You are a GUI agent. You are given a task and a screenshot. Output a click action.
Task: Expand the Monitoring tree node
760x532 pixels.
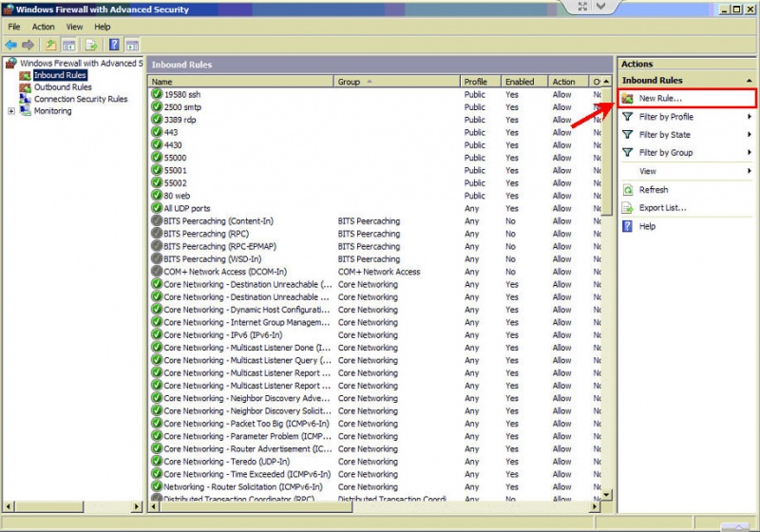pyautogui.click(x=11, y=111)
